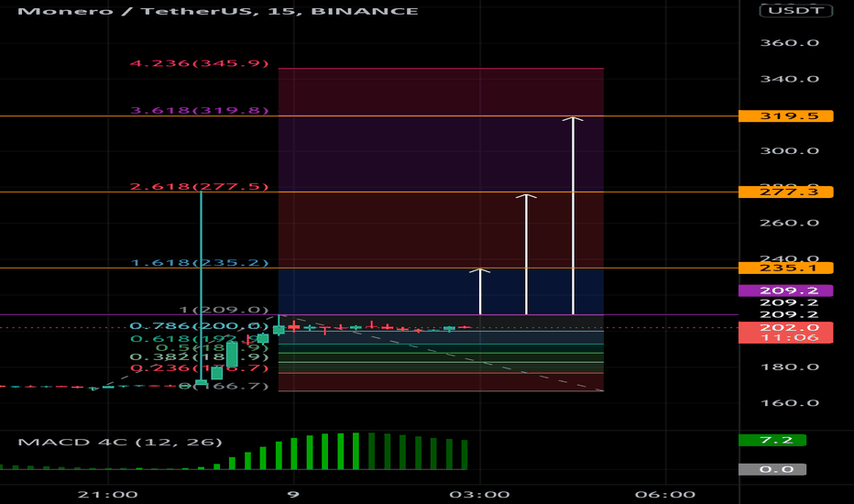
Task: Click the gray 0.0 MACD value label
Action: coord(772,469)
